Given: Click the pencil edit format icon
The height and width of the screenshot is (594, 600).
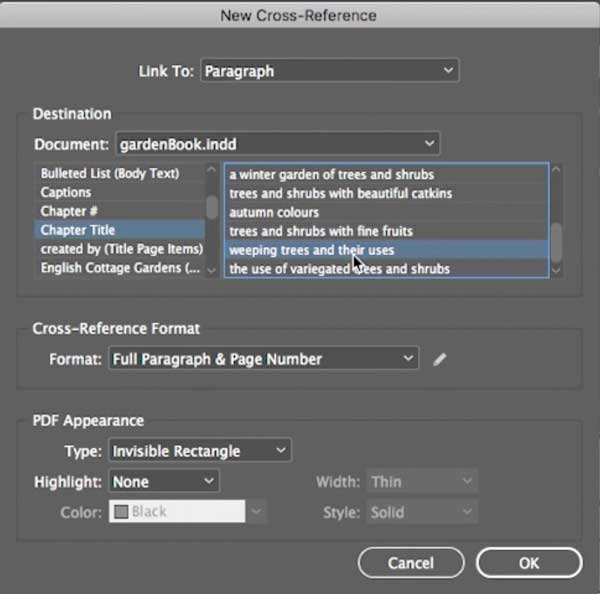Looking at the screenshot, I should click(440, 359).
